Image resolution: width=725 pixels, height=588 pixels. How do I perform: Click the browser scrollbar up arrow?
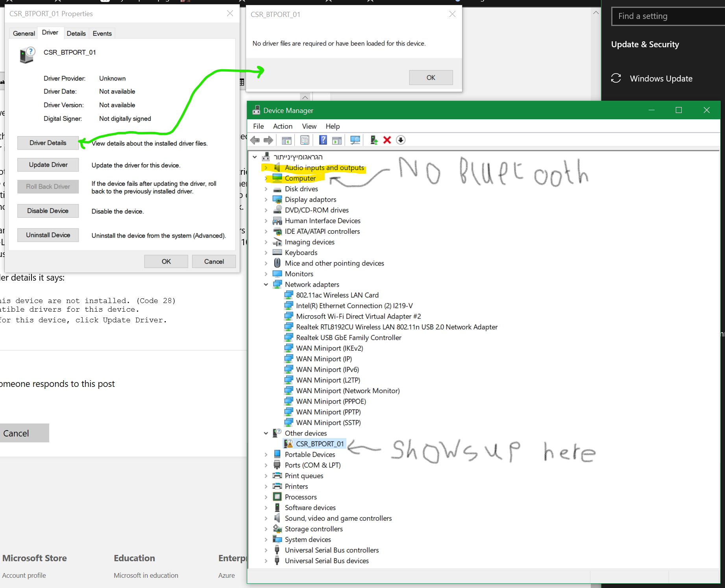596,13
